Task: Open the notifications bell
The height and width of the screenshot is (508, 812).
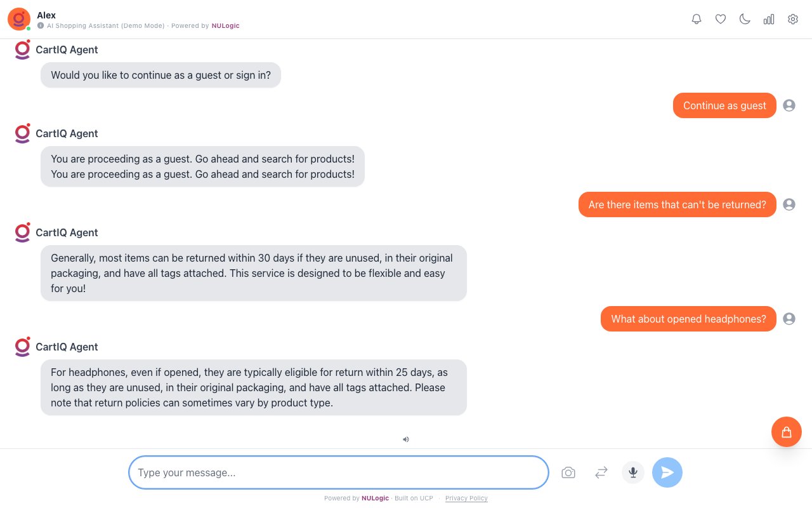Action: [x=697, y=19]
